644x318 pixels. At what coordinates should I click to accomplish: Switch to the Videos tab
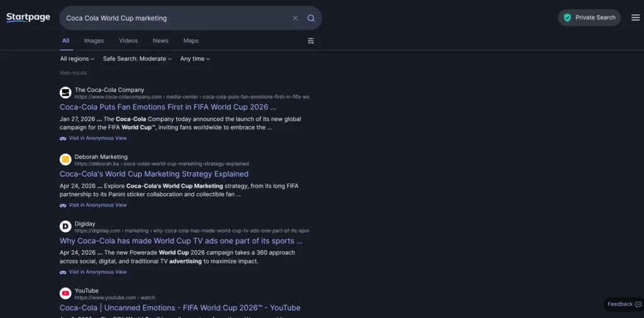pyautogui.click(x=128, y=41)
